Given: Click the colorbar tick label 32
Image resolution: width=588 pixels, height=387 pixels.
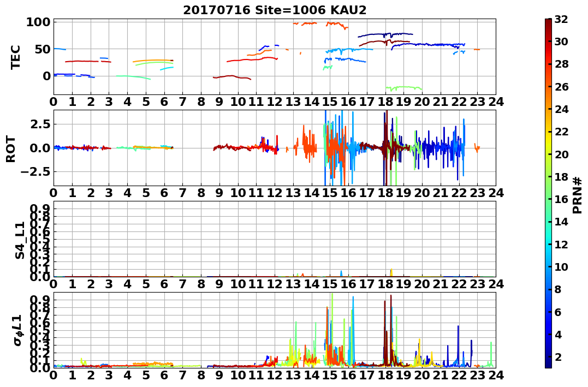Looking at the screenshot, I should pyautogui.click(x=561, y=19).
